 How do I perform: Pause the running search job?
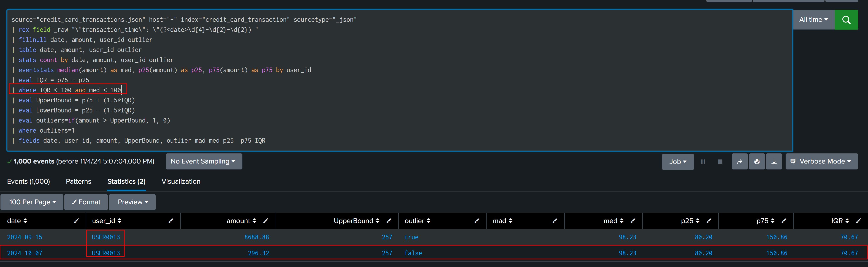(703, 162)
